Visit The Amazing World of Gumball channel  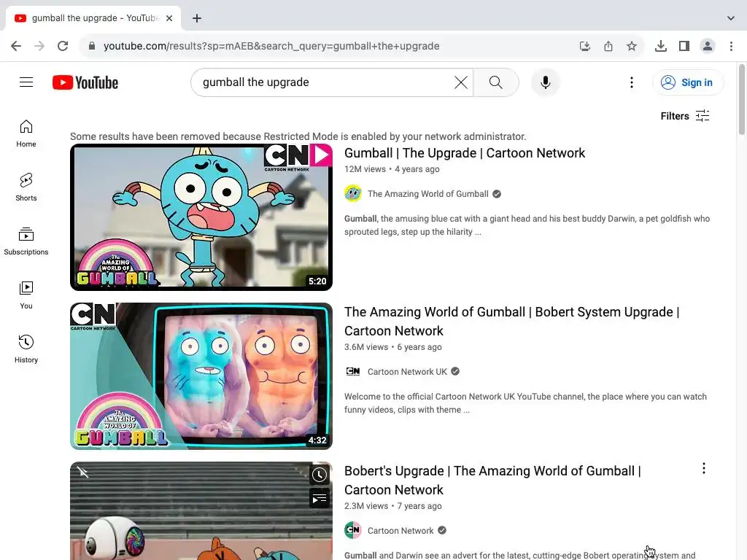click(427, 194)
